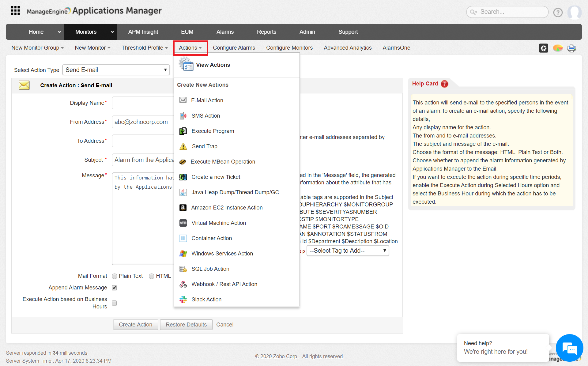This screenshot has width=588, height=366.
Task: Enable Execute Action based on Business Hours
Action: click(115, 303)
